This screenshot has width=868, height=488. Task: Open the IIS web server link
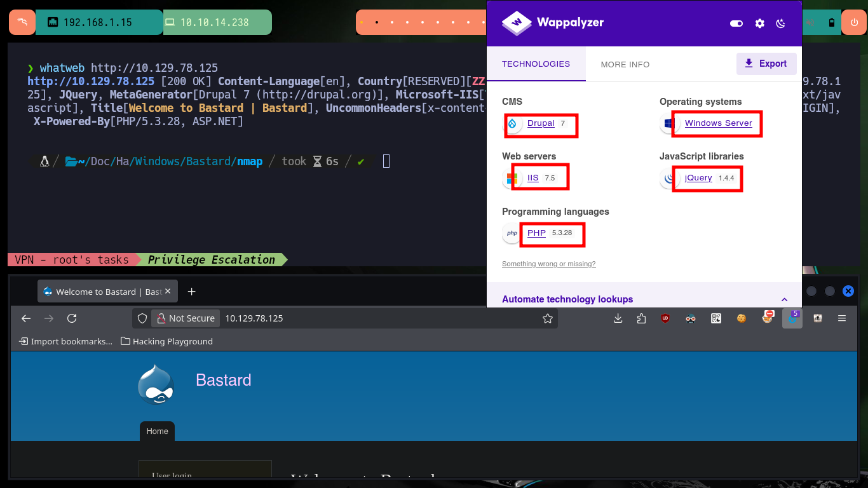click(x=532, y=178)
